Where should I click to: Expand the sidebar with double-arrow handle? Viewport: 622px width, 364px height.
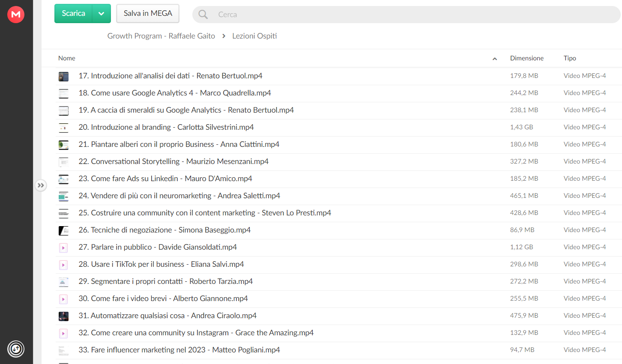[x=41, y=185]
